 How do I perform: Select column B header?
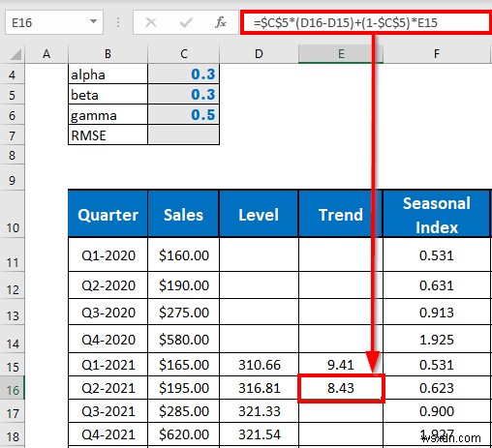(108, 53)
